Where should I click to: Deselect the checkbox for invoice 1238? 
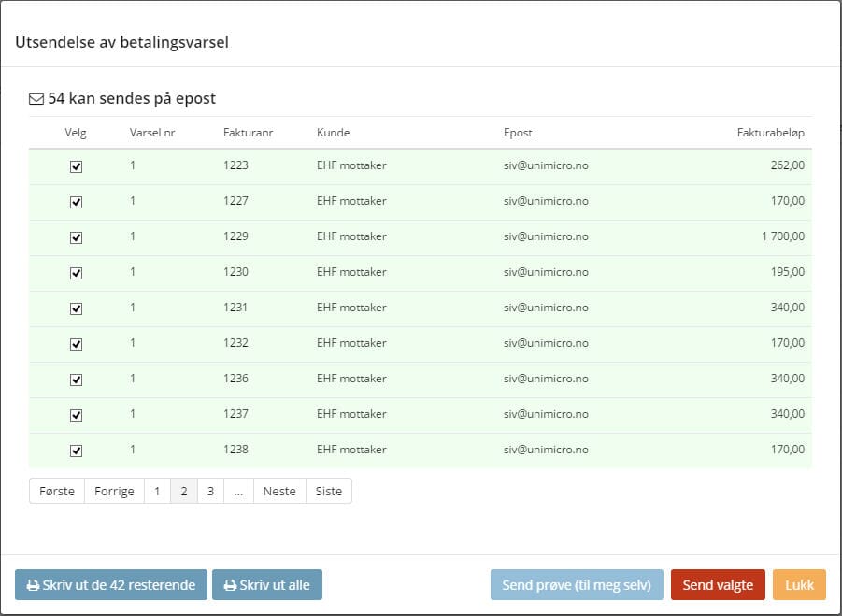[x=77, y=451]
